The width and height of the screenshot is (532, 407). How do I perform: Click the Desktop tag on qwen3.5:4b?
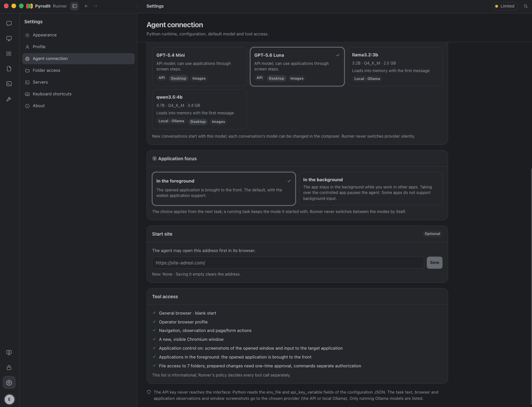pos(198,122)
